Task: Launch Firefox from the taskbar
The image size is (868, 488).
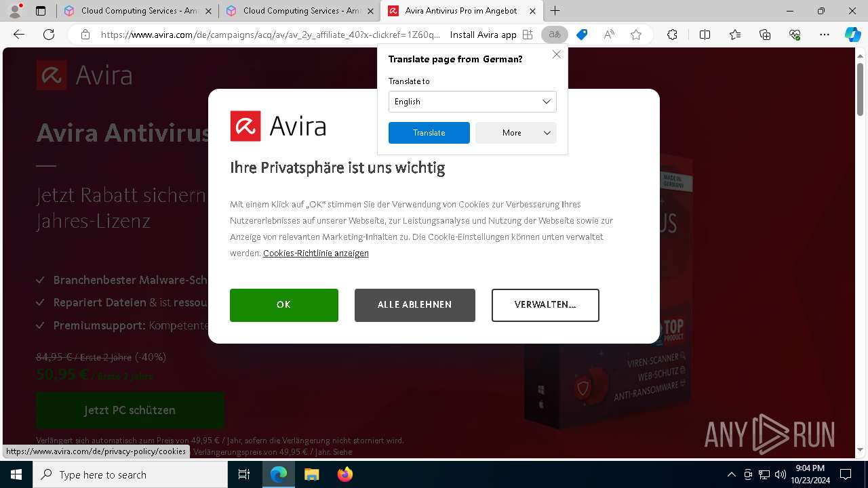Action: click(x=345, y=474)
